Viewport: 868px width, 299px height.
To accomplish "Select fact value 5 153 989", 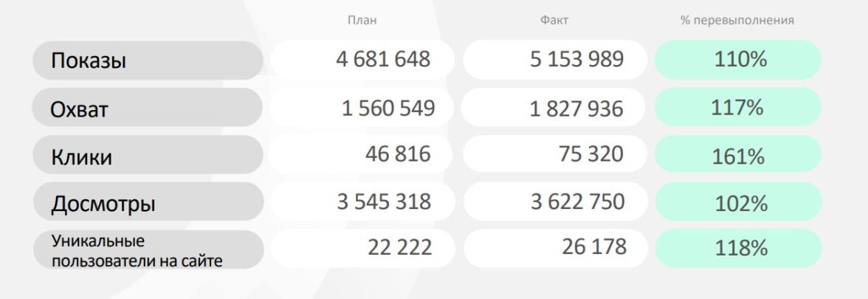I will coord(576,59).
